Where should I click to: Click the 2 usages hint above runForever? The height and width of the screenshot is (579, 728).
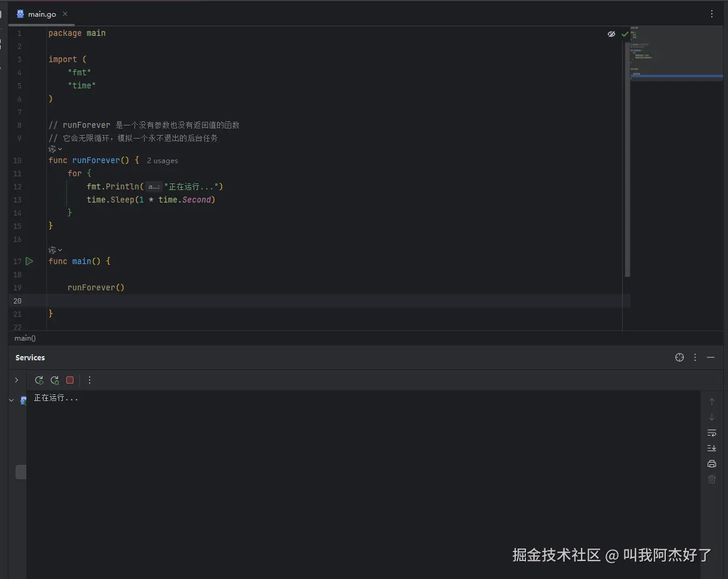tap(162, 160)
